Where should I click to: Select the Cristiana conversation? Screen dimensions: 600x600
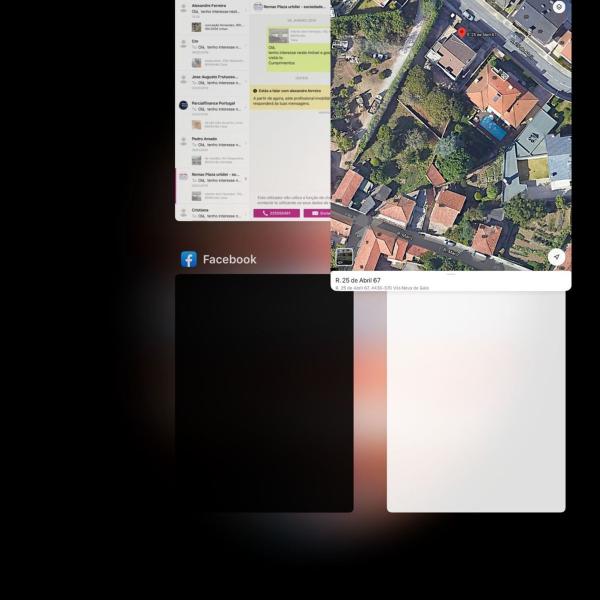pos(215,212)
